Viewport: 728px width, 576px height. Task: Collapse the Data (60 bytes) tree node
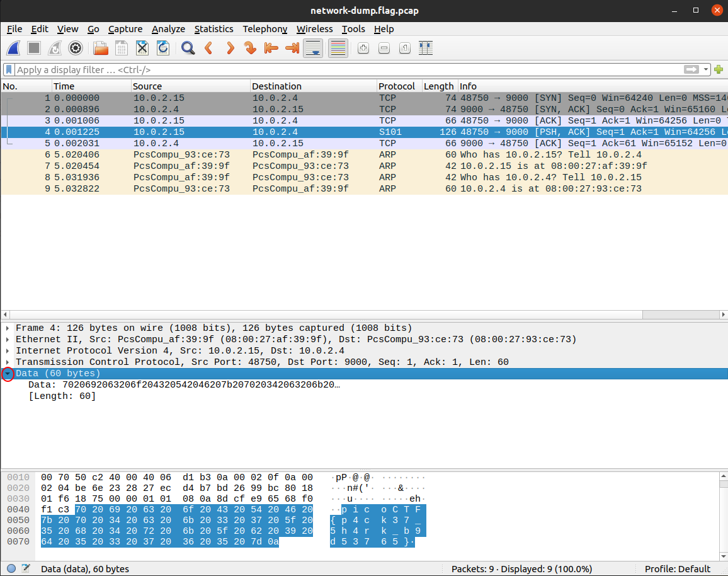point(8,374)
